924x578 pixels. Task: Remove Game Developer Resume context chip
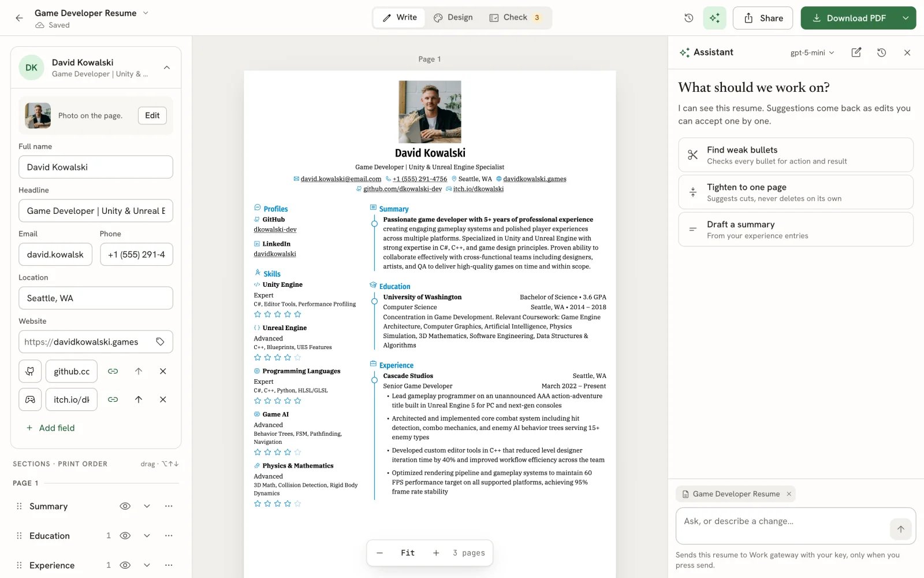click(788, 494)
